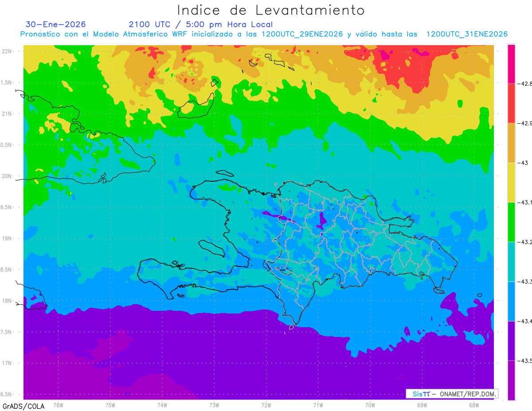
Task: Click the '68W' longitude label
Action: tap(474, 405)
